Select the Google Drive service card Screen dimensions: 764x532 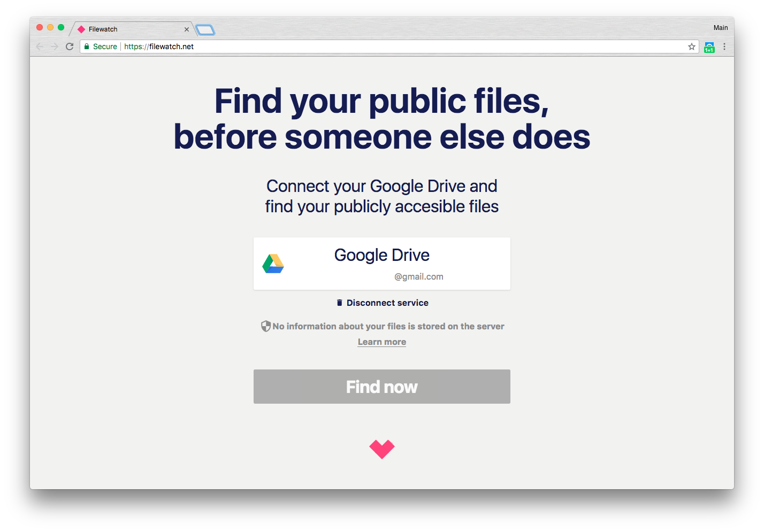point(381,264)
